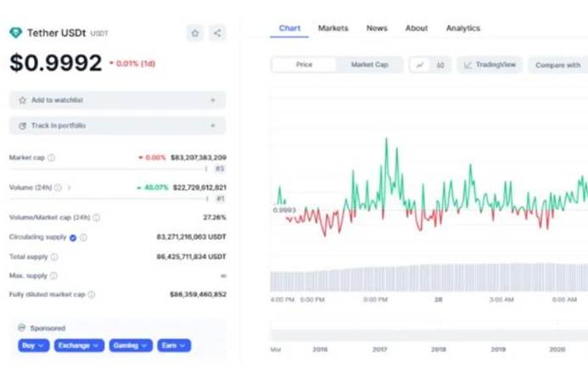
Task: Click circulating supply 83,271,216,063 USDT
Action: click(x=191, y=237)
